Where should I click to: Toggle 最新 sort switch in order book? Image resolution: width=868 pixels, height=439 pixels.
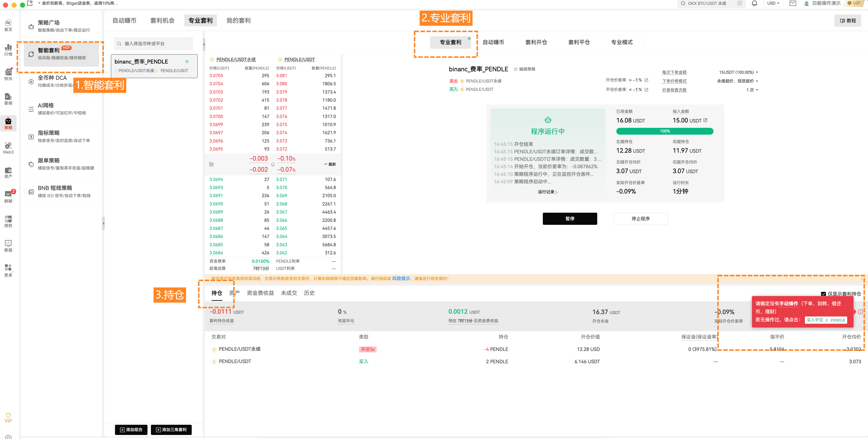330,164
